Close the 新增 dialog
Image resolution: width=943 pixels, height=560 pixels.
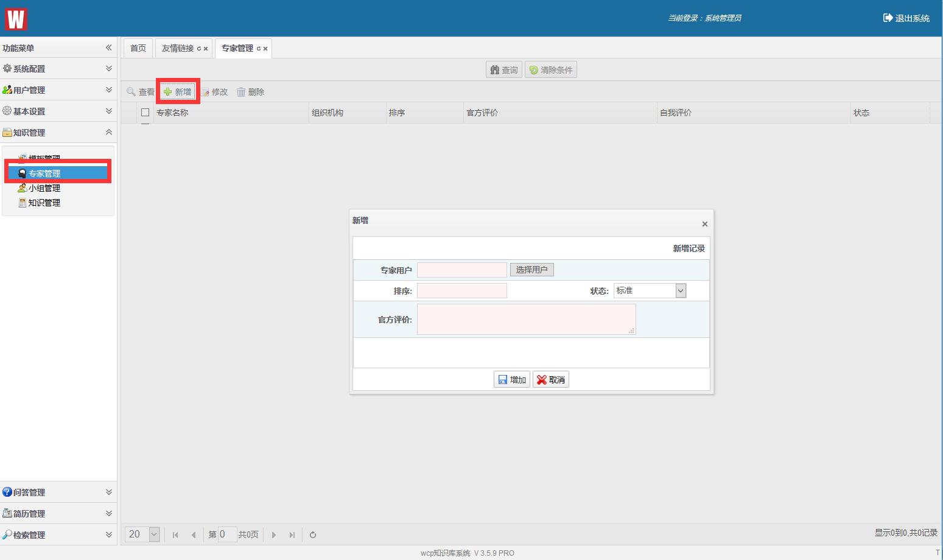[705, 224]
